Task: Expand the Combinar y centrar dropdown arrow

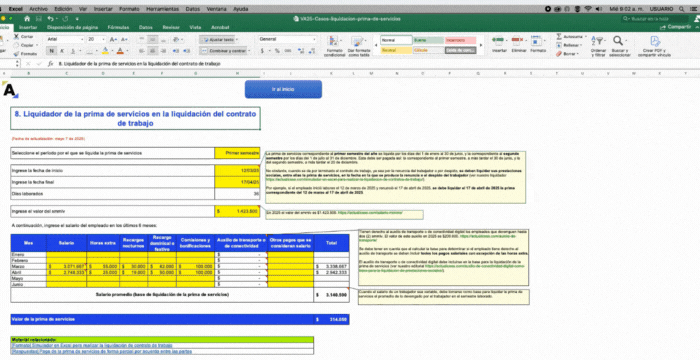Action: pyautogui.click(x=249, y=51)
